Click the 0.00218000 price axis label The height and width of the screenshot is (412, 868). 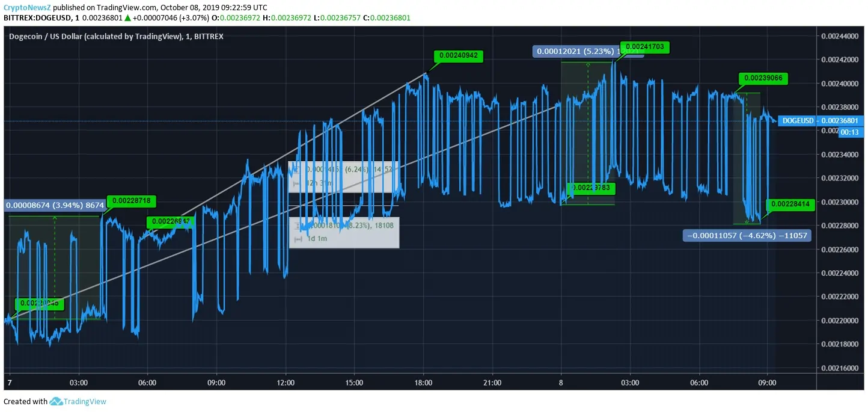(839, 344)
